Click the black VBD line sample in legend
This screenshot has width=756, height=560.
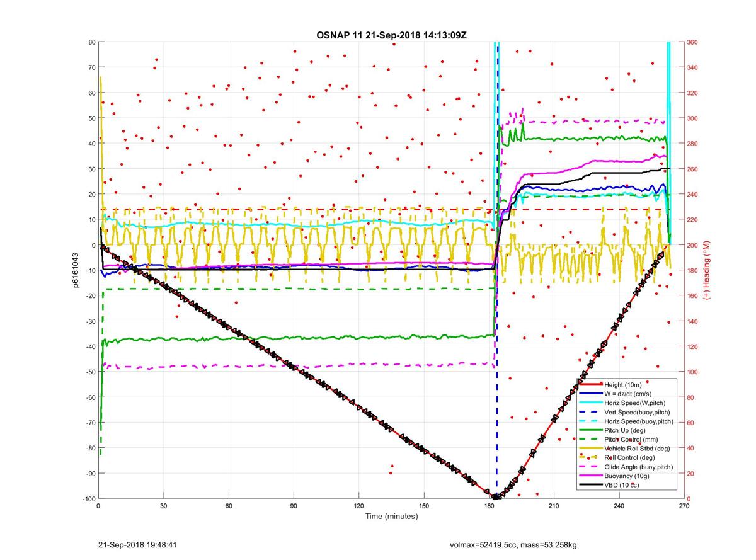coord(590,486)
